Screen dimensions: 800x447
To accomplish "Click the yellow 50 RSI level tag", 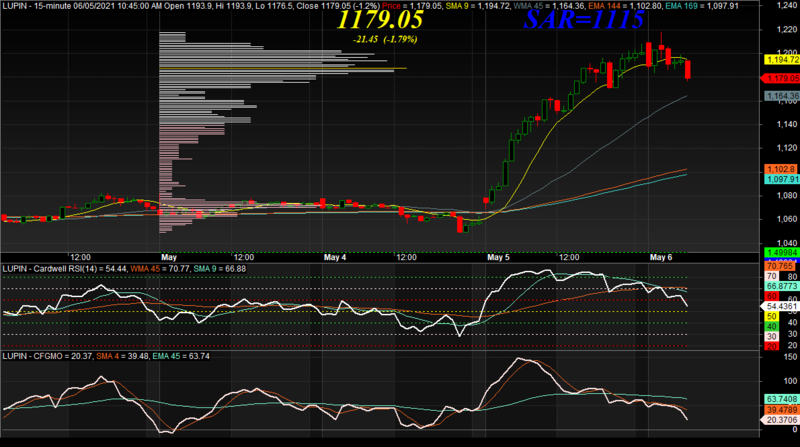I will (x=771, y=317).
